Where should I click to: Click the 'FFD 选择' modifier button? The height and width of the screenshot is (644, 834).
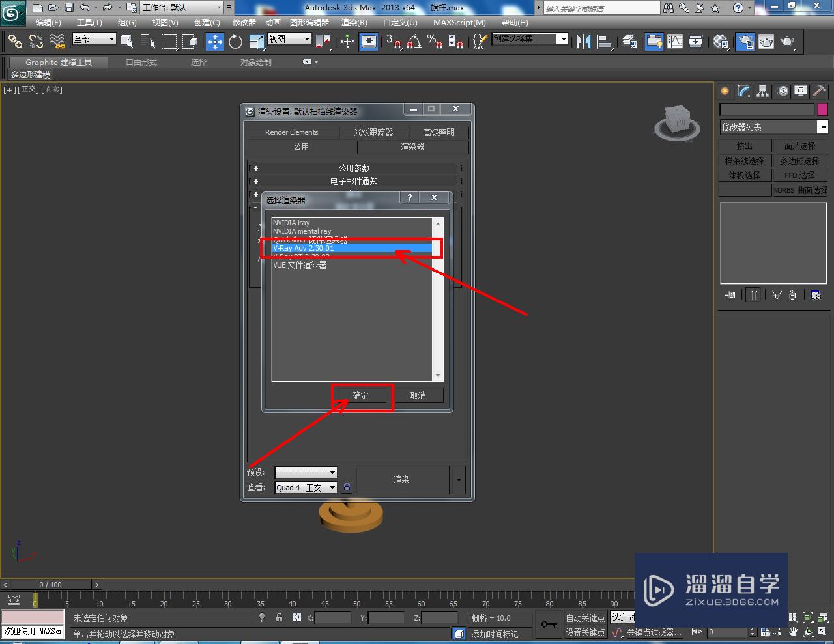coord(800,175)
